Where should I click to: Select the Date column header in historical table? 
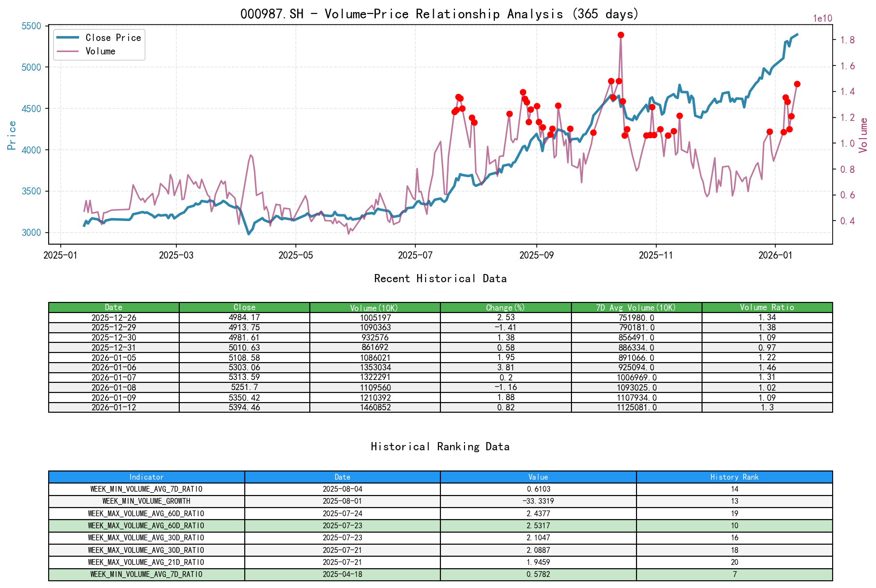114,307
